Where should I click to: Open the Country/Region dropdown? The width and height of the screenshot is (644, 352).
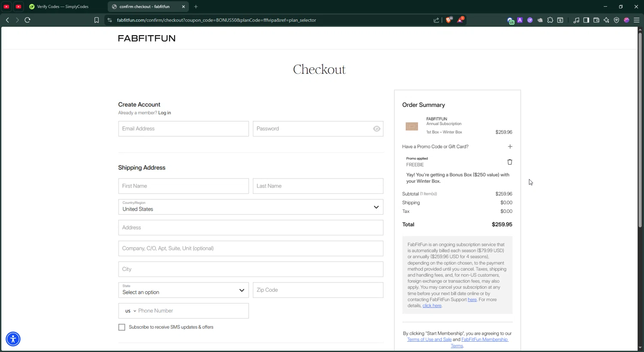pyautogui.click(x=250, y=207)
